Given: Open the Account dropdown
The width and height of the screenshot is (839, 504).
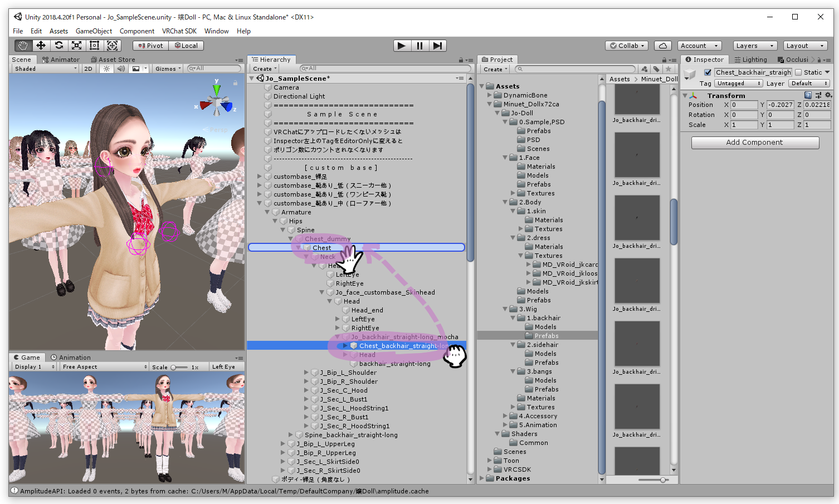Looking at the screenshot, I should point(700,46).
